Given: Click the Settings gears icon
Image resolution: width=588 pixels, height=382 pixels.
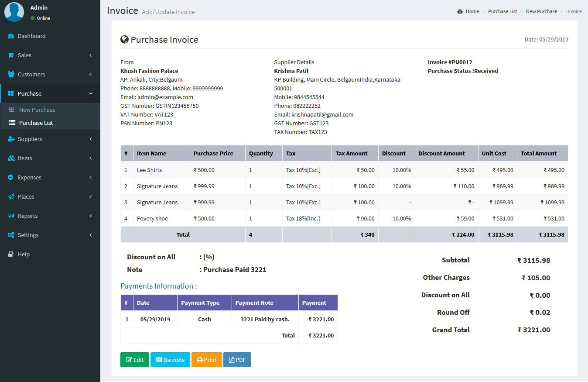Looking at the screenshot, I should point(11,235).
